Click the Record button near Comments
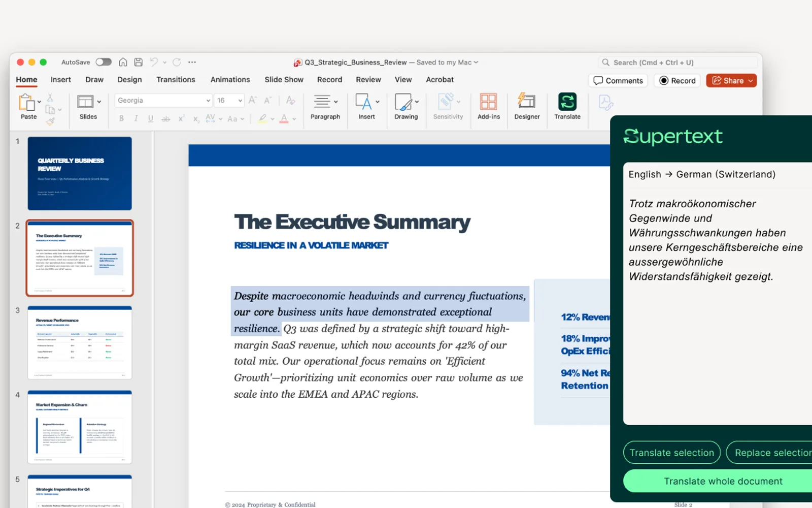This screenshot has height=508, width=812. 678,81
